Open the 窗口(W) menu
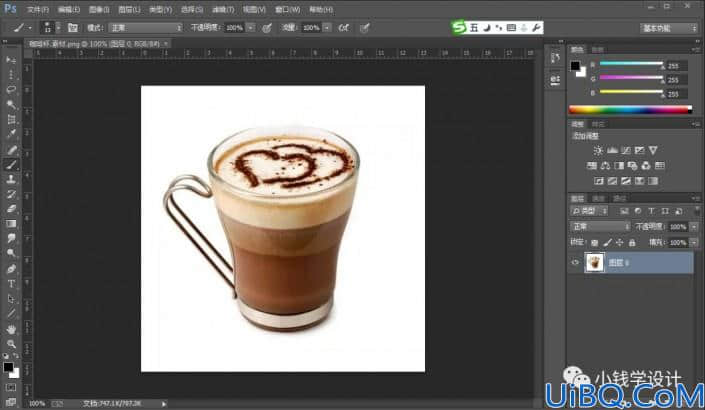Viewport: 705px width, 410px height. (x=288, y=9)
